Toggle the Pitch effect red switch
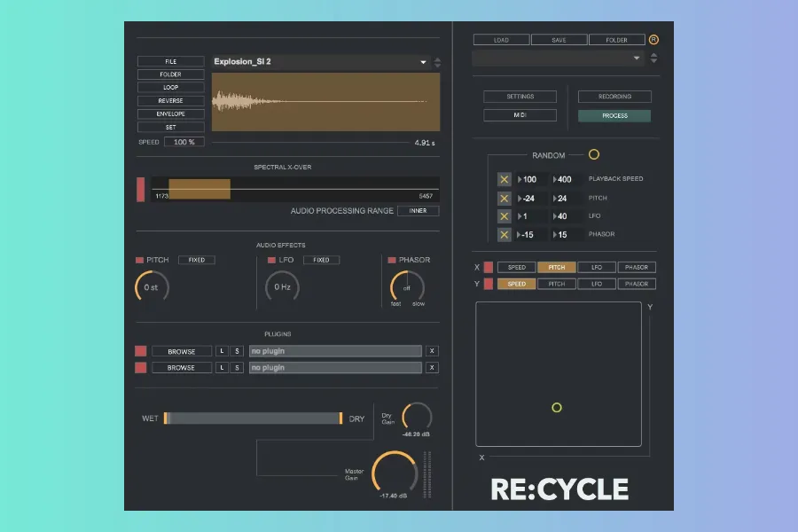Screen dimensions: 798x532 point(139,260)
